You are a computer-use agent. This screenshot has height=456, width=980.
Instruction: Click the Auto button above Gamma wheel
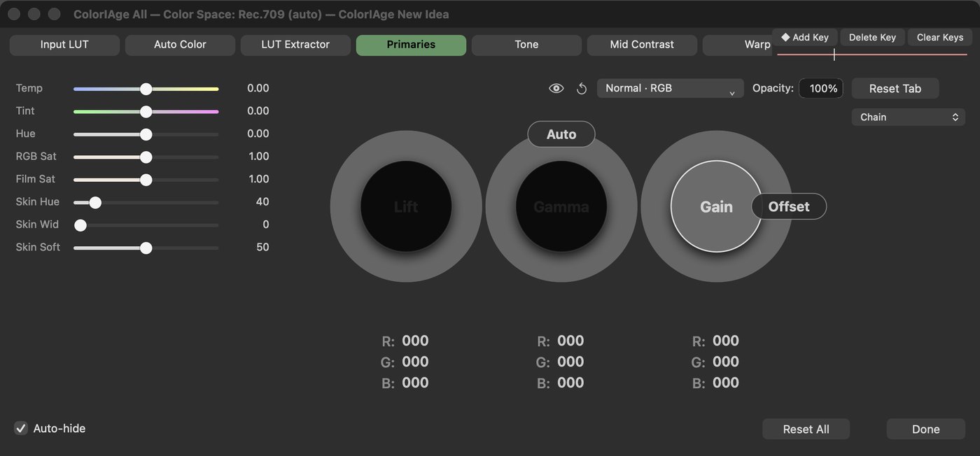pos(561,134)
